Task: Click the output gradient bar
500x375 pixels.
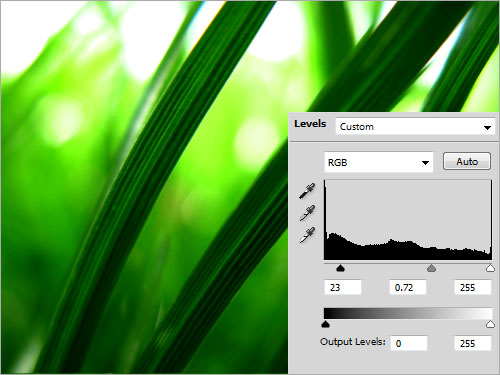Action: tap(408, 313)
